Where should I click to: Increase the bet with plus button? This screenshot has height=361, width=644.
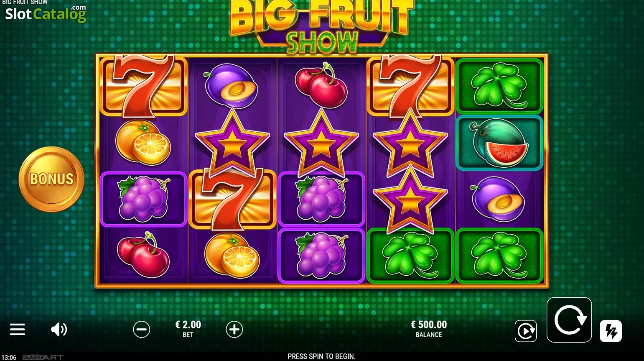234,330
